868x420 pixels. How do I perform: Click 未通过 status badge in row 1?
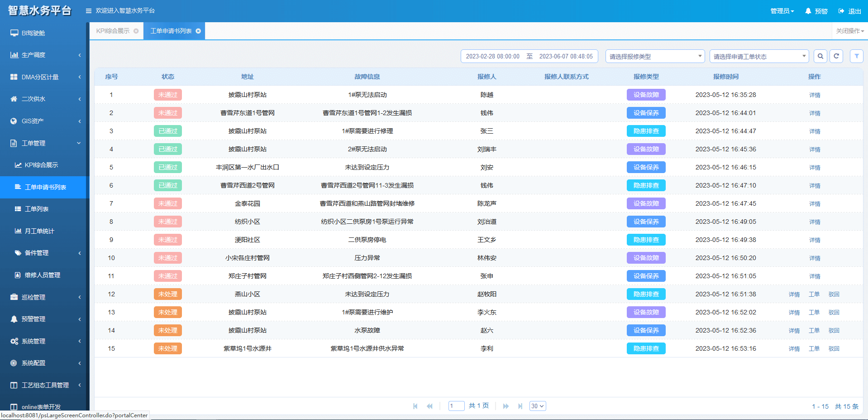pyautogui.click(x=168, y=95)
